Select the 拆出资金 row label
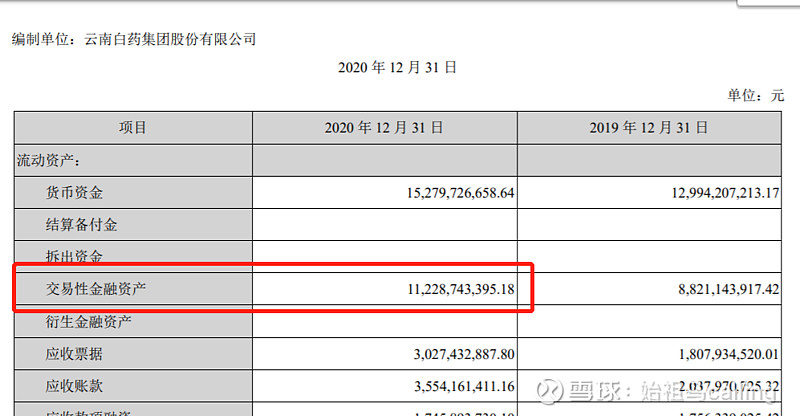 tap(74, 256)
